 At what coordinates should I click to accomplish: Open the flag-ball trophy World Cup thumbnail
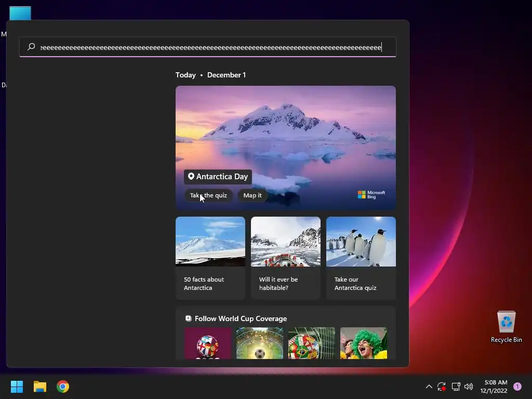tap(208, 343)
